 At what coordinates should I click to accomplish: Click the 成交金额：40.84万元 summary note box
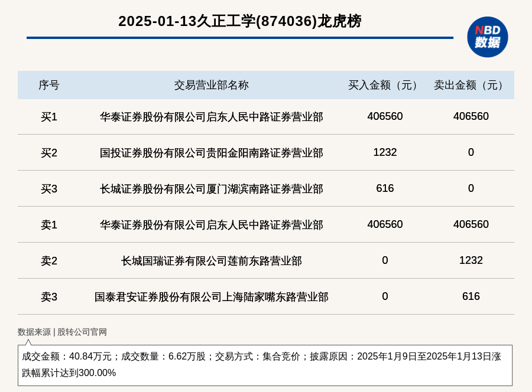(265, 365)
